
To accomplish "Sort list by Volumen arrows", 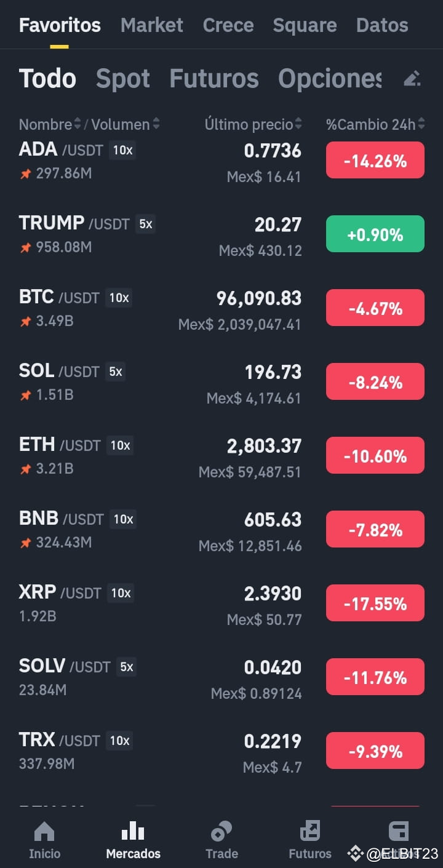I will tap(156, 124).
